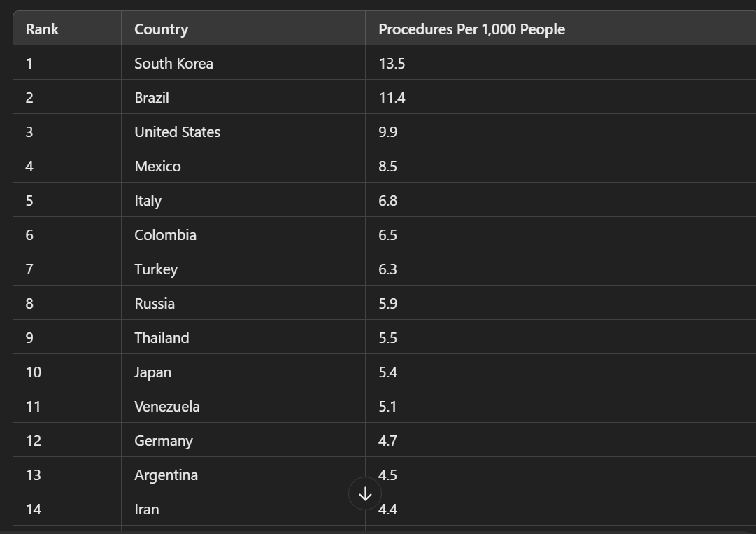Click the Thailand country cell
756x534 pixels.
tap(243, 337)
